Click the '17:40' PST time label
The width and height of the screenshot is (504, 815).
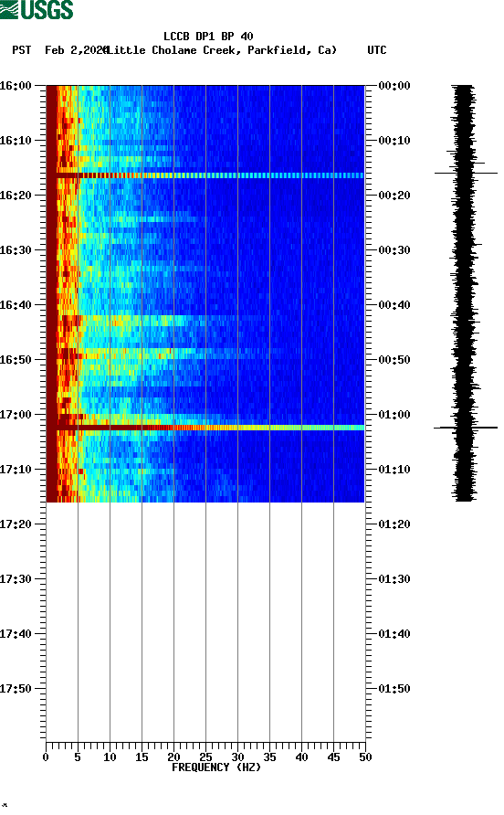pyautogui.click(x=16, y=634)
